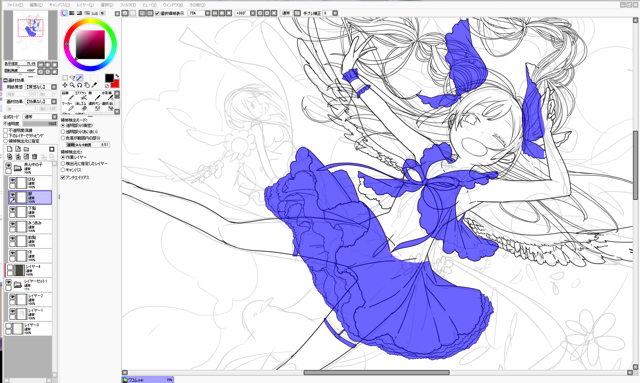
Task: Swap foreground and background colors
Action: tap(117, 76)
